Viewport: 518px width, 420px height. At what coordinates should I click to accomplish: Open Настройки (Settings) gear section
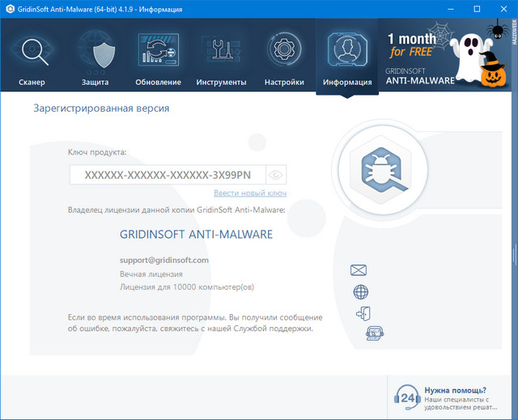point(284,57)
